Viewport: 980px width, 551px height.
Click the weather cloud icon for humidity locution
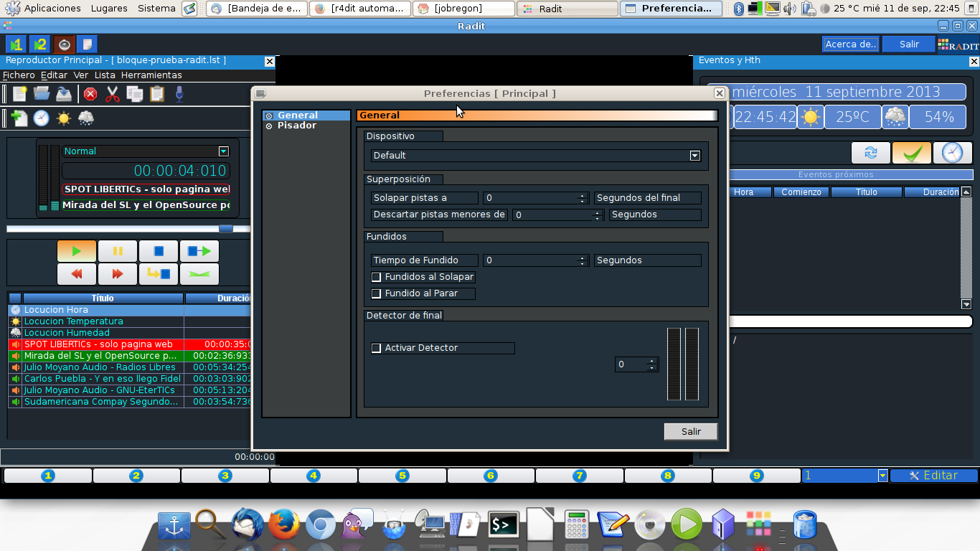coord(85,118)
